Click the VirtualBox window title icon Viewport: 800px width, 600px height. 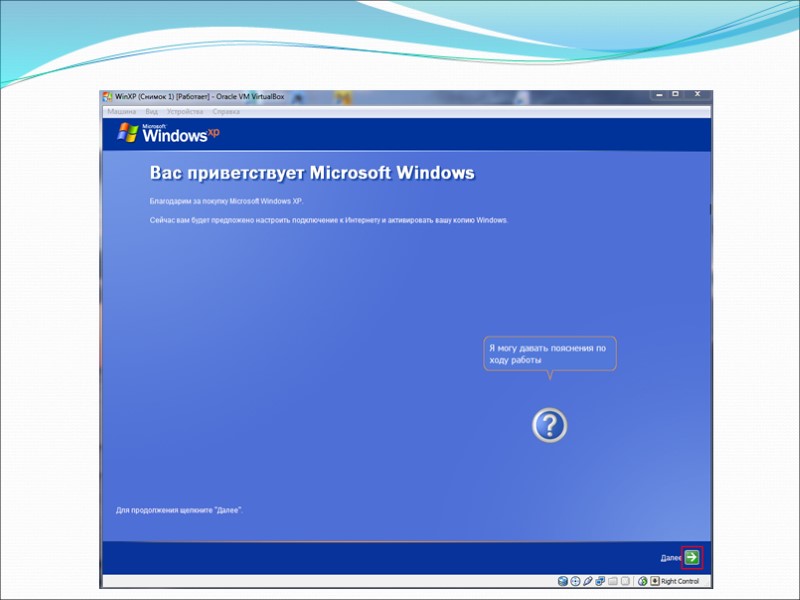(107, 96)
